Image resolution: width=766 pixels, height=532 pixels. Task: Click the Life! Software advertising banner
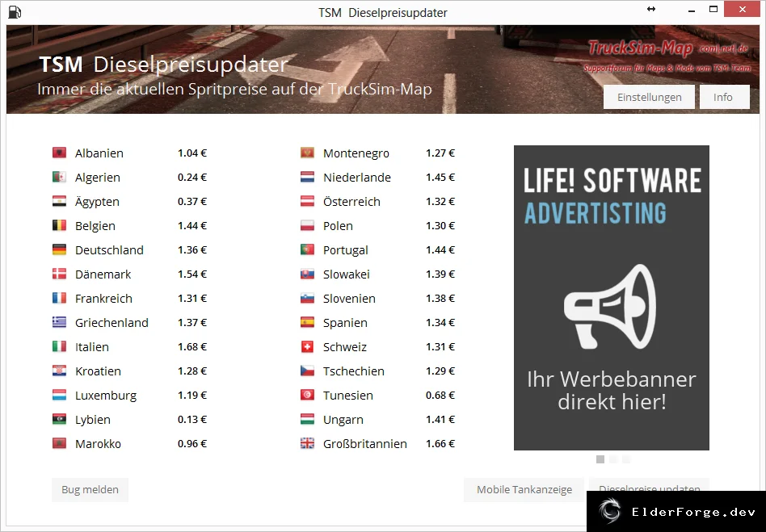click(612, 298)
